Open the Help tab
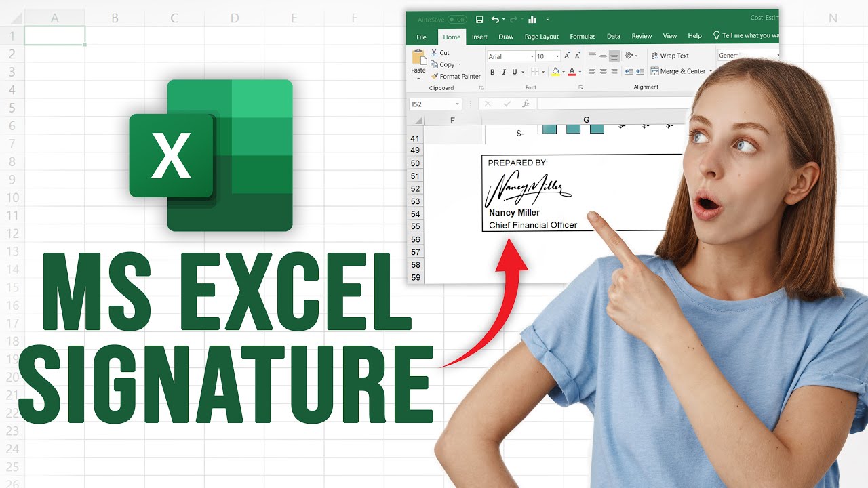The image size is (868, 488). (x=694, y=37)
